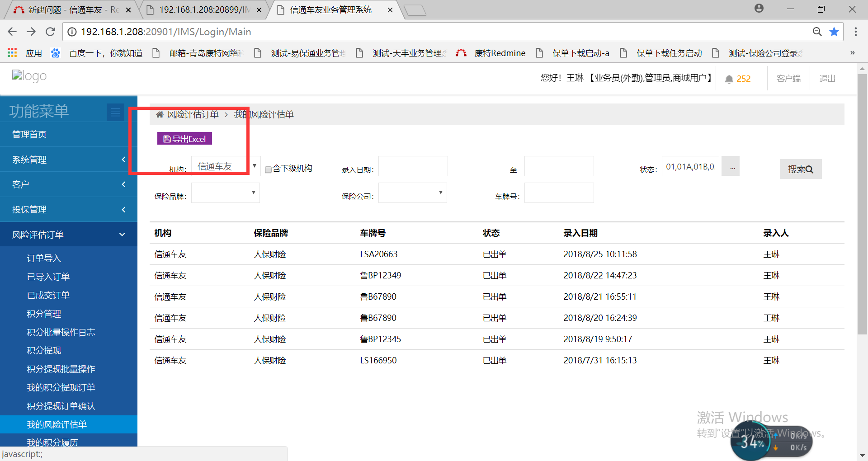The height and width of the screenshot is (461, 868).
Task: Open the 保险品牌 dropdown
Action: click(x=225, y=193)
